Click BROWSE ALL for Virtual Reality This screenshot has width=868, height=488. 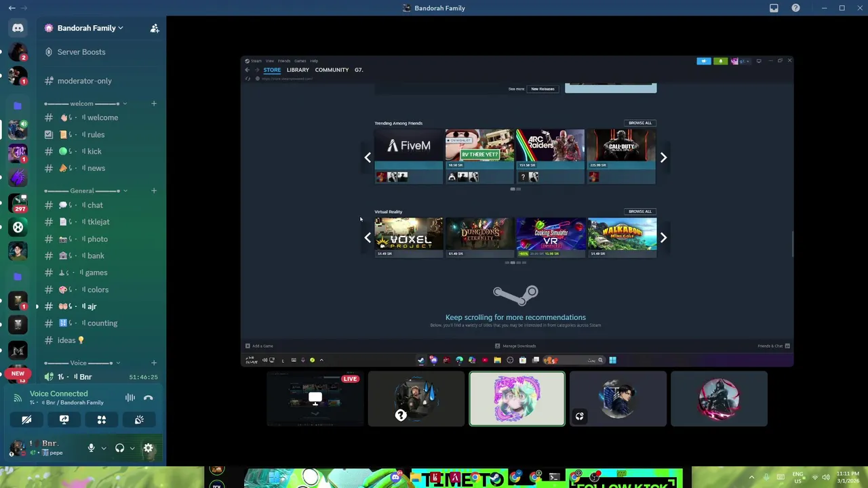(639, 211)
